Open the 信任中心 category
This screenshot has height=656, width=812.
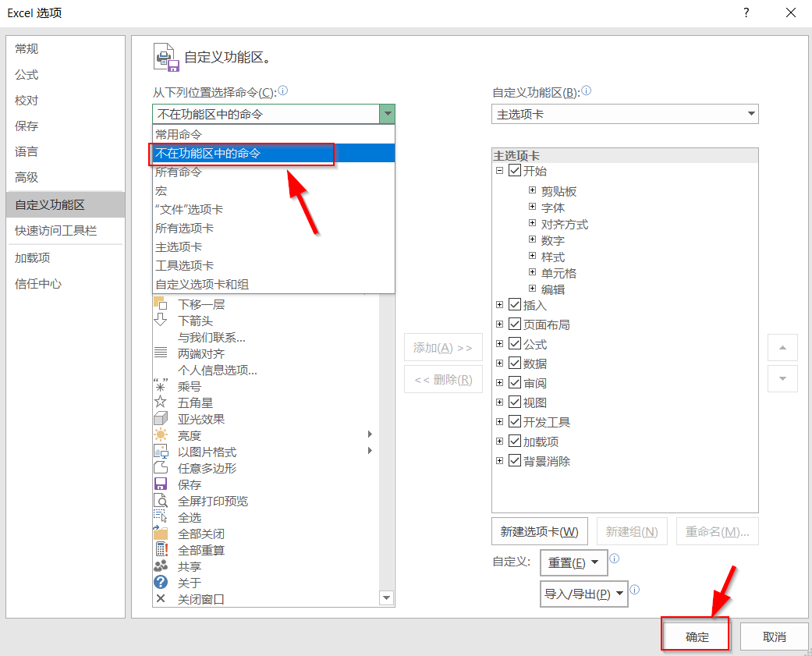[66, 284]
